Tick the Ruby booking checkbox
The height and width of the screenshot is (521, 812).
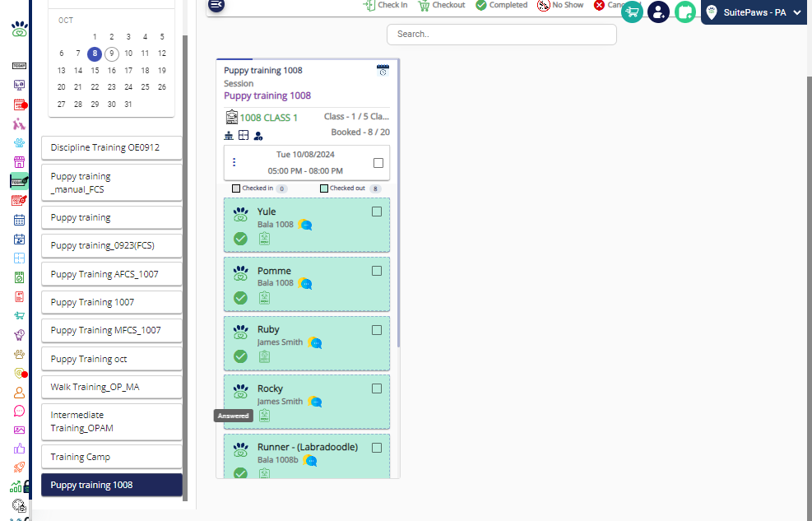pyautogui.click(x=377, y=330)
